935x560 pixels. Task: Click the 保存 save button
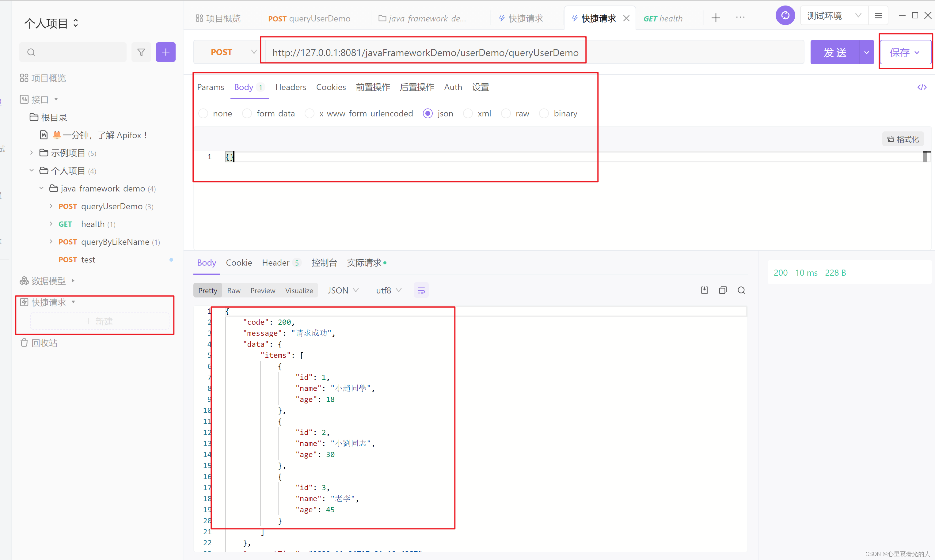coord(905,52)
